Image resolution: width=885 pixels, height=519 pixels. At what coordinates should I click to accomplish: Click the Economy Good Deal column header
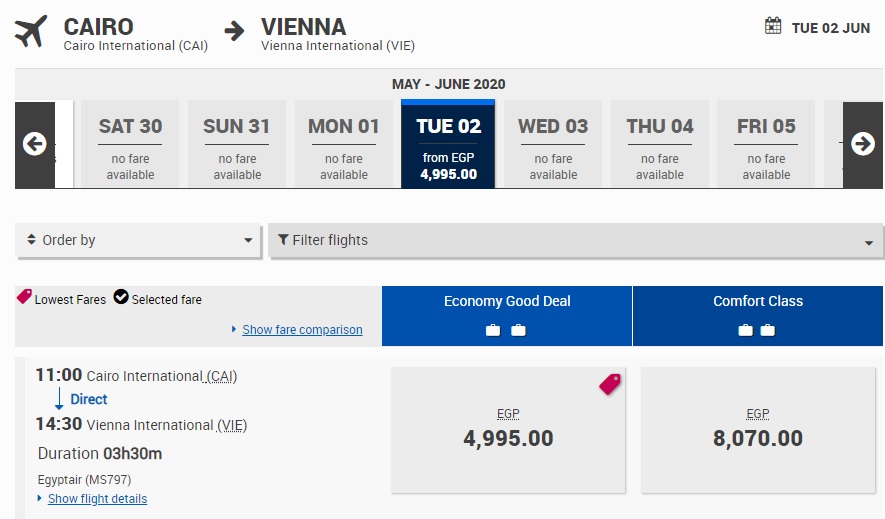point(507,302)
